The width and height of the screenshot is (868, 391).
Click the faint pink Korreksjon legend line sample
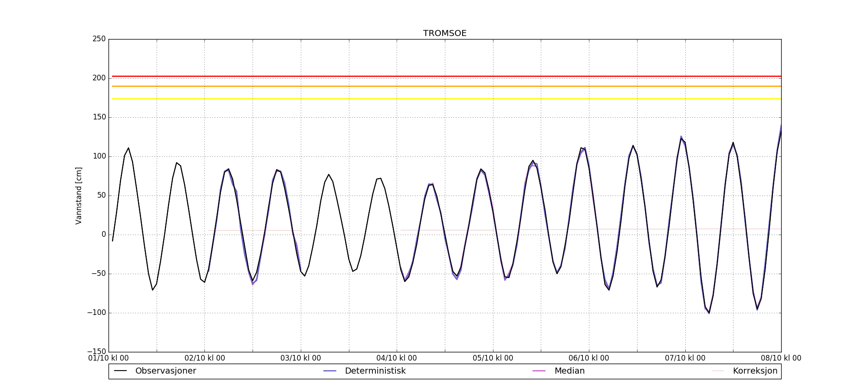click(718, 371)
